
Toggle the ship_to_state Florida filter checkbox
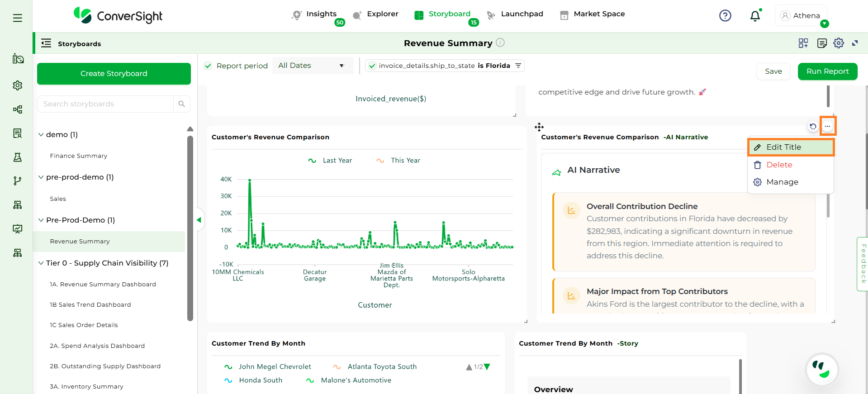(372, 66)
